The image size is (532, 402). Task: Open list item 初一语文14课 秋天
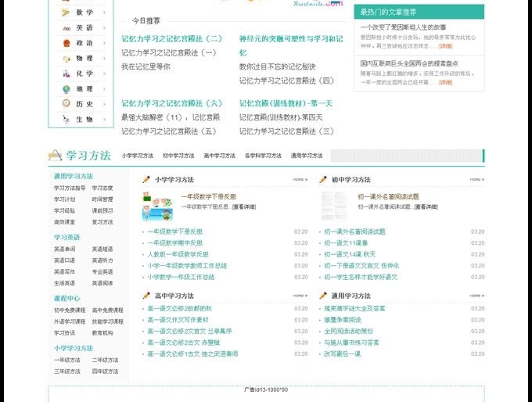point(350,254)
